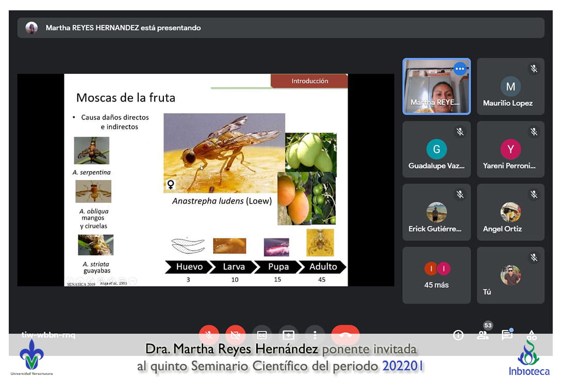Image resolution: width=562 pixels, height=392 pixels.
Task: Click the presenter banner for Martha REYES HERNANDEZ
Action: coord(280,28)
